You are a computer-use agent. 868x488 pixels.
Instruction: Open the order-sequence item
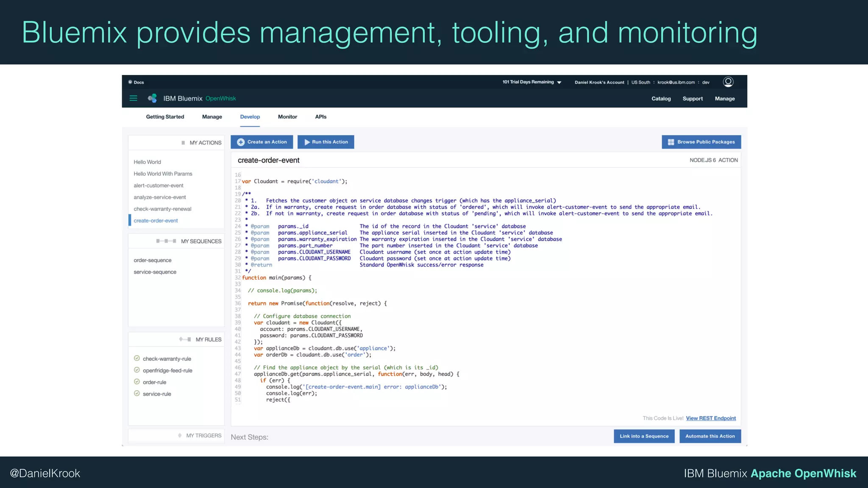[153, 260]
